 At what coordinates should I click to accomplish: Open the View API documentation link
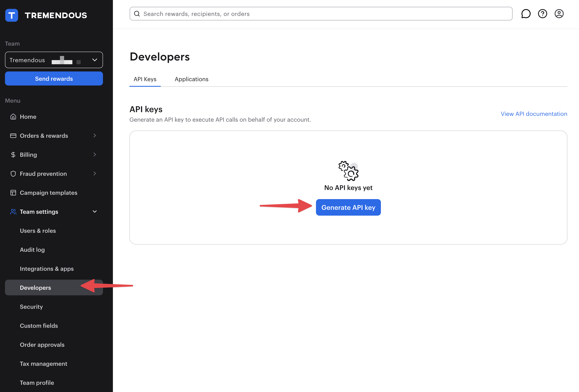534,114
